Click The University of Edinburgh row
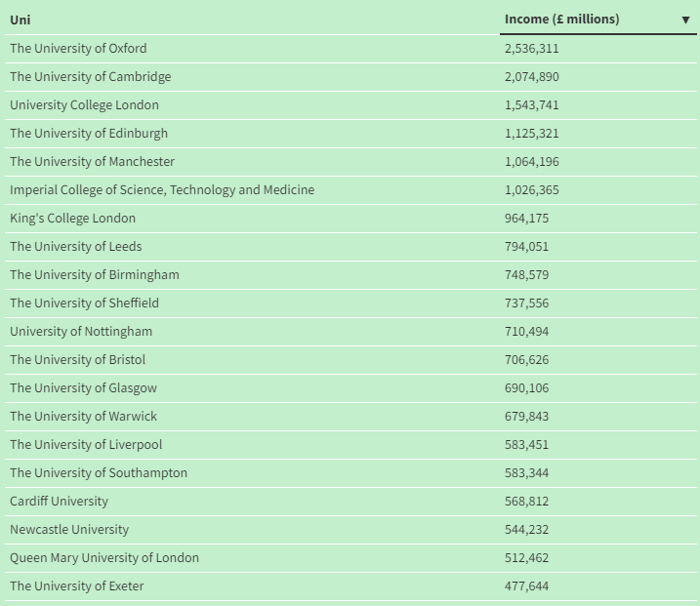The image size is (700, 606). click(89, 134)
